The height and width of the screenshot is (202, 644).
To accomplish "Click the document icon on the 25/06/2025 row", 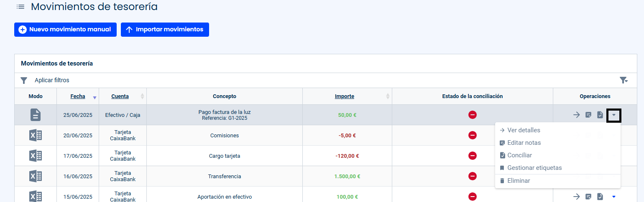I will coord(36,115).
